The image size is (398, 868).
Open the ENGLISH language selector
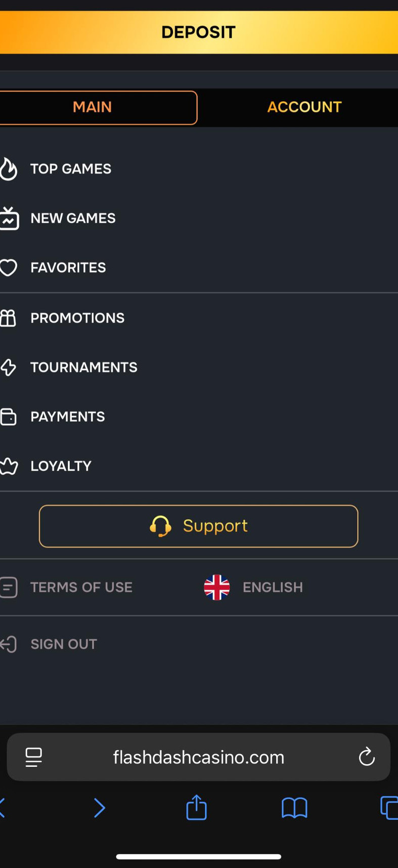(x=254, y=587)
